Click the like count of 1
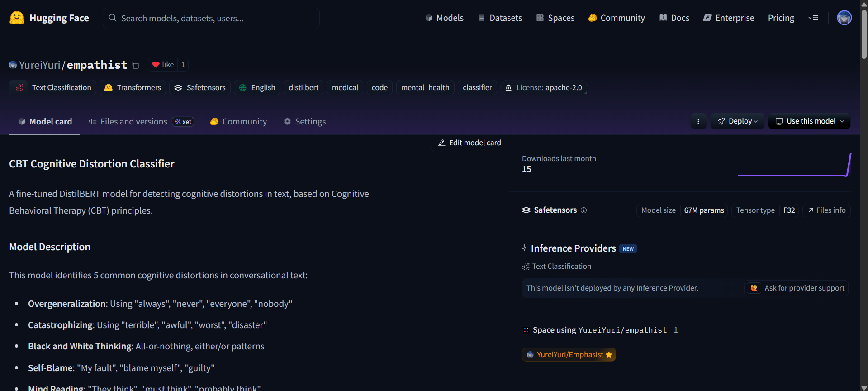 183,65
